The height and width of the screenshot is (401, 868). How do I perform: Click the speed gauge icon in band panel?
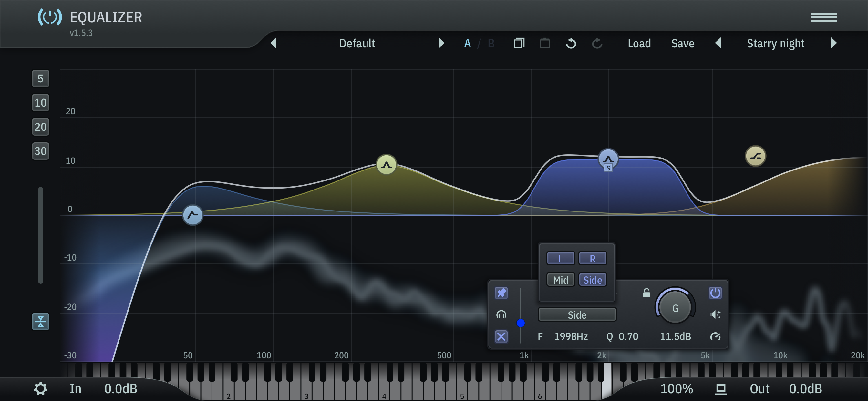715,336
